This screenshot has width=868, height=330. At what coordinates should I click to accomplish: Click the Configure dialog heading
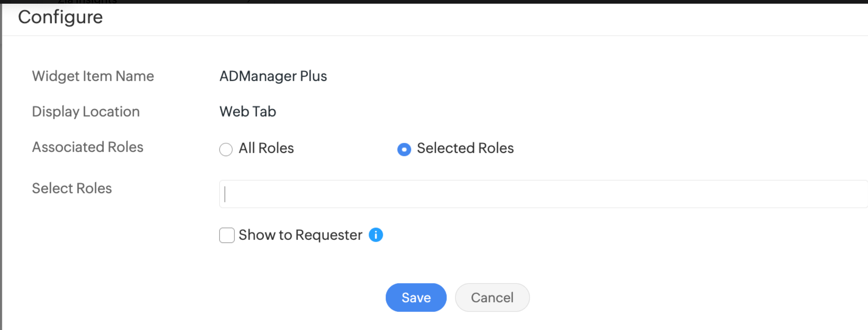(61, 17)
